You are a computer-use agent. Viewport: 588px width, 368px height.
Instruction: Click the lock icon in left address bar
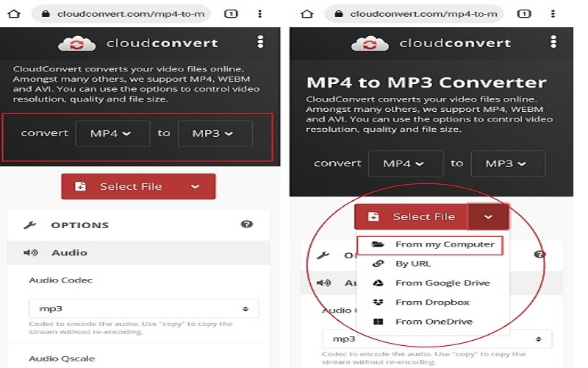[46, 14]
